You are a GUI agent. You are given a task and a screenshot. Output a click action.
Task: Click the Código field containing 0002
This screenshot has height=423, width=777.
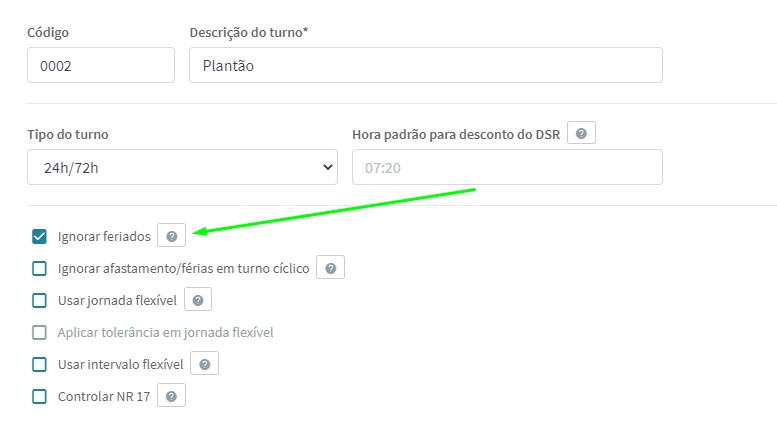[101, 65]
